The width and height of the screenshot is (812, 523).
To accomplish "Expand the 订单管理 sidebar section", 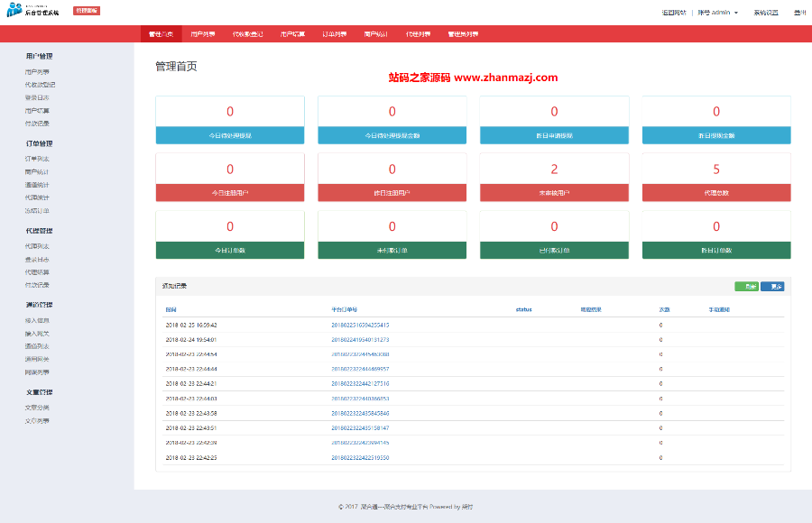I will coord(42,142).
